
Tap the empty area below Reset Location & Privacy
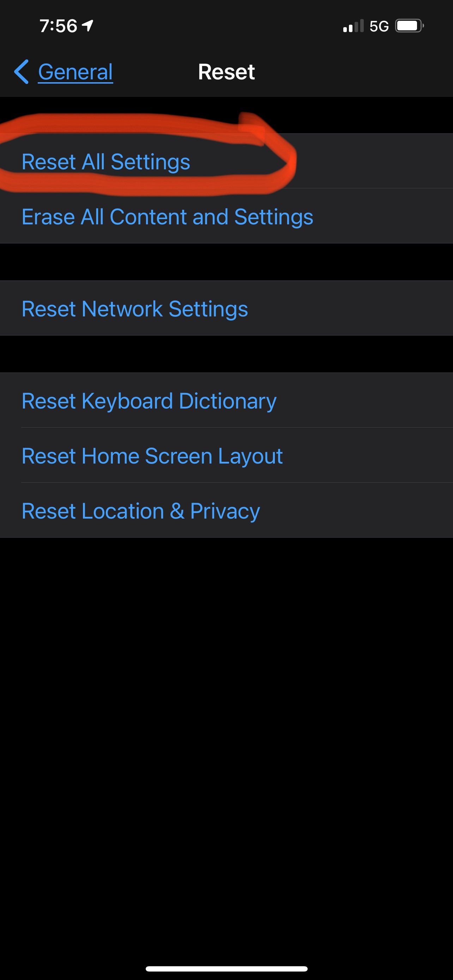226,742
